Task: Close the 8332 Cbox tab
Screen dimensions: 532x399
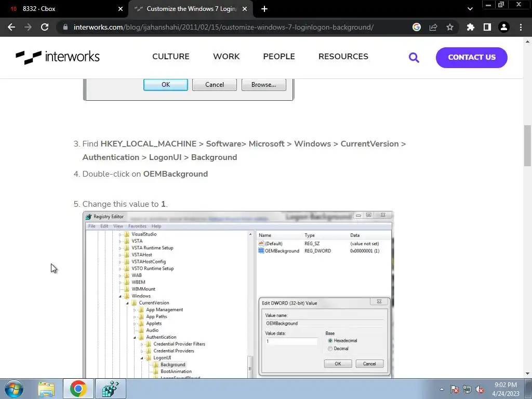Action: (x=121, y=9)
